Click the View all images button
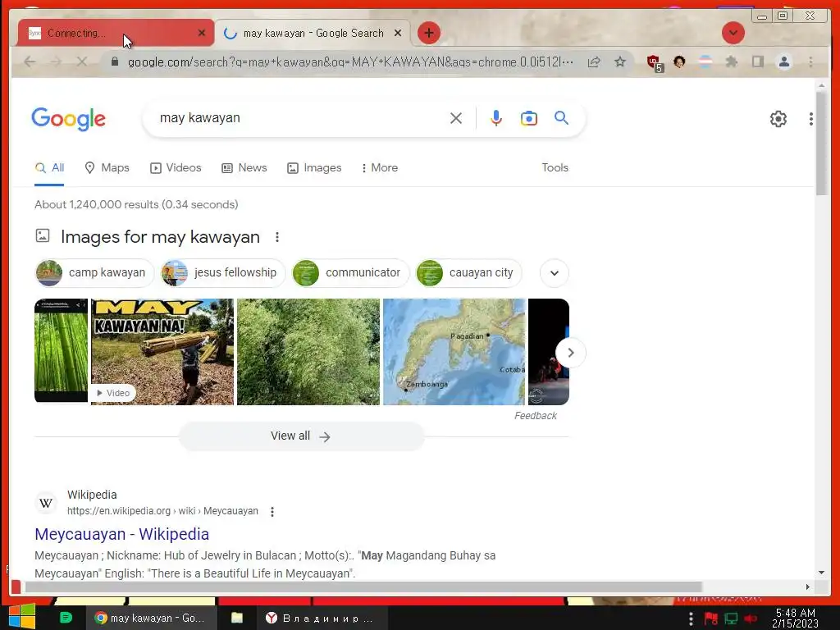The height and width of the screenshot is (630, 840). point(301,436)
